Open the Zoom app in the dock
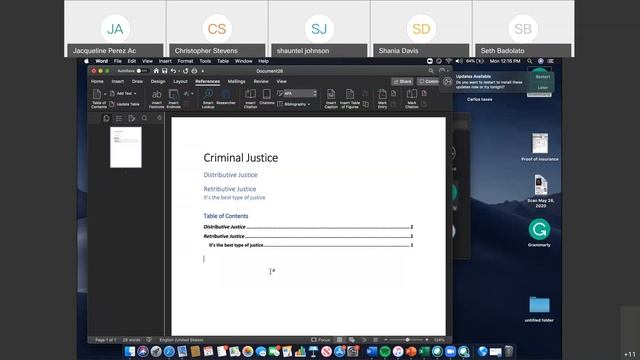Screen dimensions: 640x360 click(450, 351)
